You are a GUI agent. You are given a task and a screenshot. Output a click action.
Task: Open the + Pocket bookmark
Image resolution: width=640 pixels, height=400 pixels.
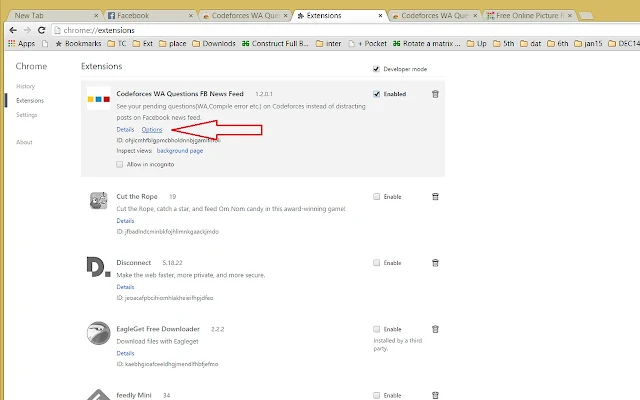point(368,43)
